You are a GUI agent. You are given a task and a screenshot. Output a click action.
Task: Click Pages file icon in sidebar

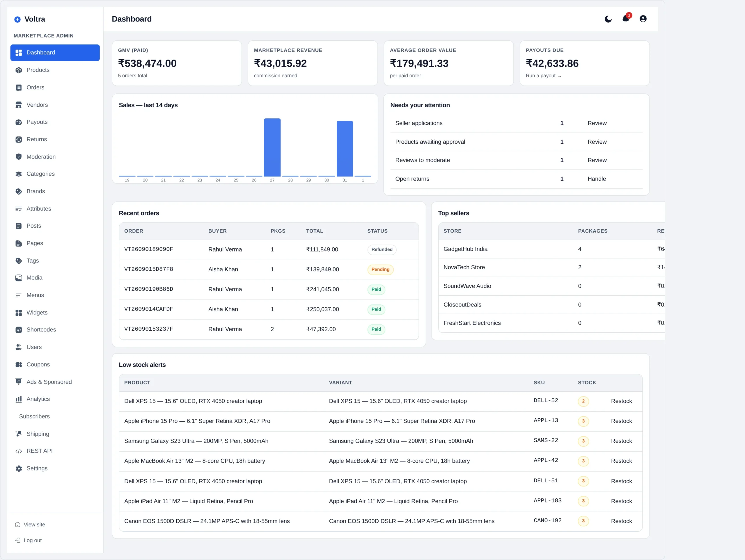point(19,243)
